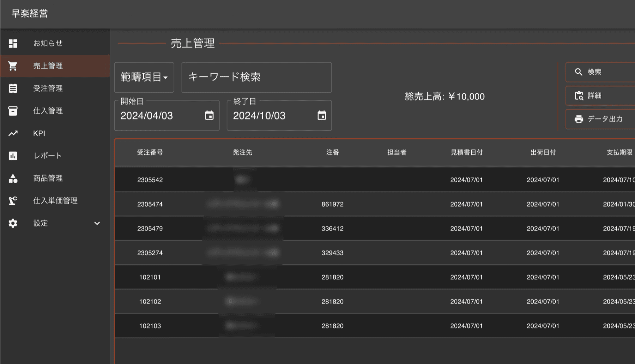Image resolution: width=635 pixels, height=364 pixels.
Task: Click the 仕入単価管理 robot arm icon
Action: click(13, 201)
